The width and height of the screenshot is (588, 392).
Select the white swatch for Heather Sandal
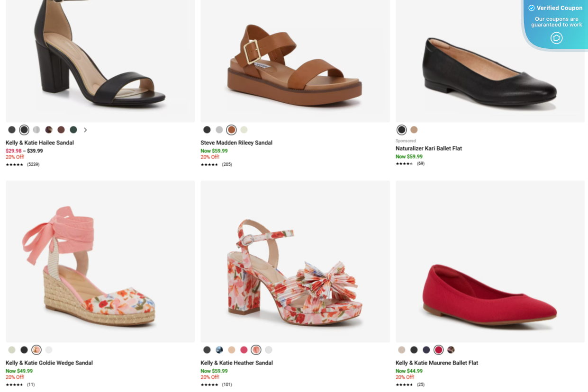pos(268,350)
